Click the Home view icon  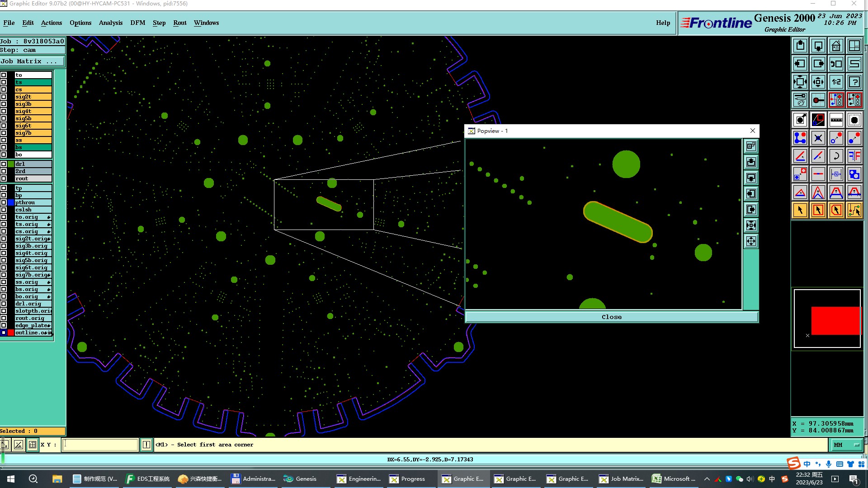coord(836,46)
